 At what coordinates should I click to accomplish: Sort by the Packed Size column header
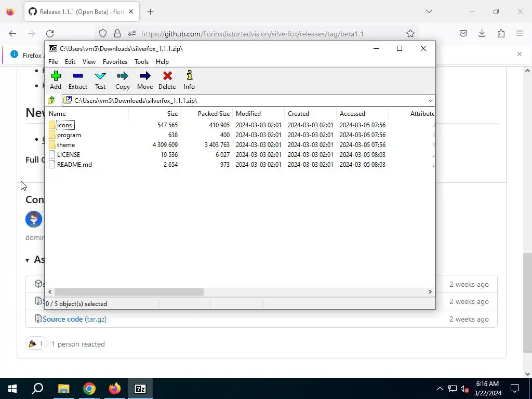(x=206, y=114)
